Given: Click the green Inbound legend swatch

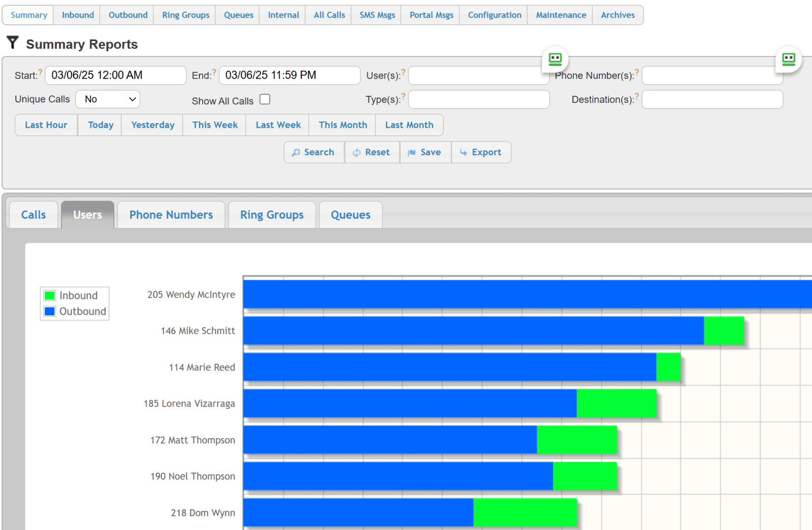Looking at the screenshot, I should [50, 296].
